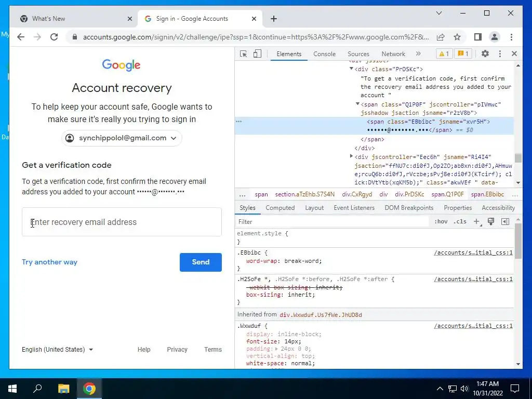The image size is (532, 399).
Task: Open a new tab with the plus button
Action: 273,19
